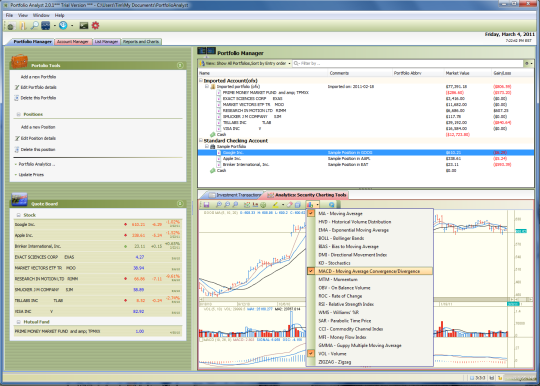Click the chart style icon with check mark
540x386 pixels.
[247, 205]
